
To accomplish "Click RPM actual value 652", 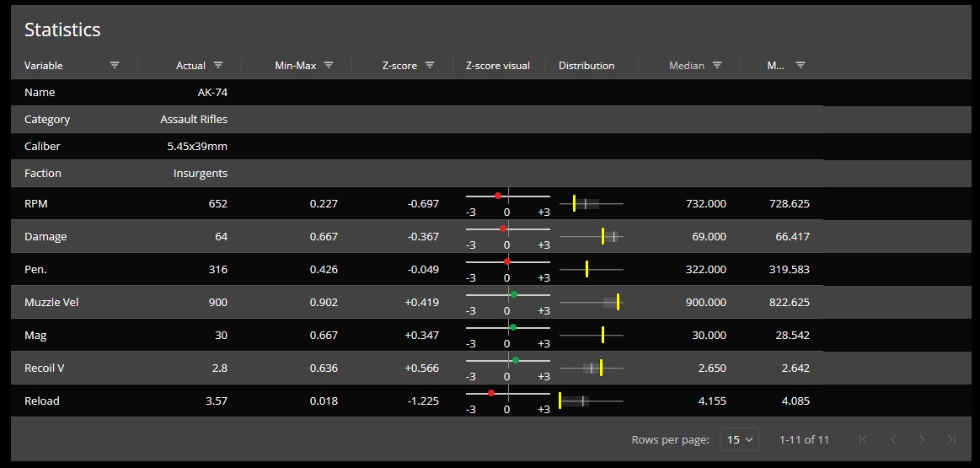I will tap(218, 203).
